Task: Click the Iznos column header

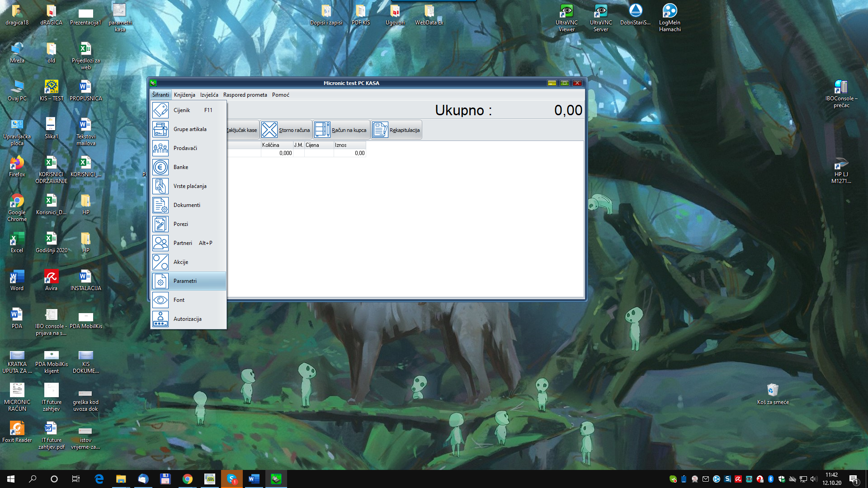Action: pyautogui.click(x=349, y=145)
